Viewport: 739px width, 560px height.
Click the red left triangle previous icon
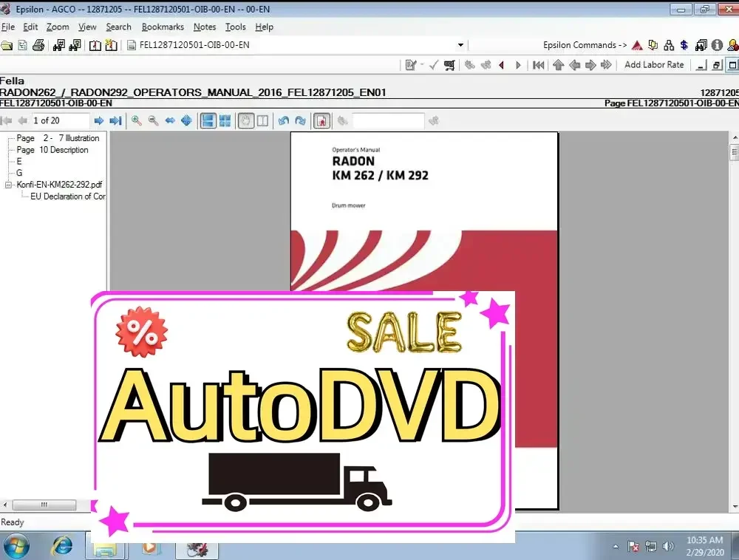[x=502, y=65]
